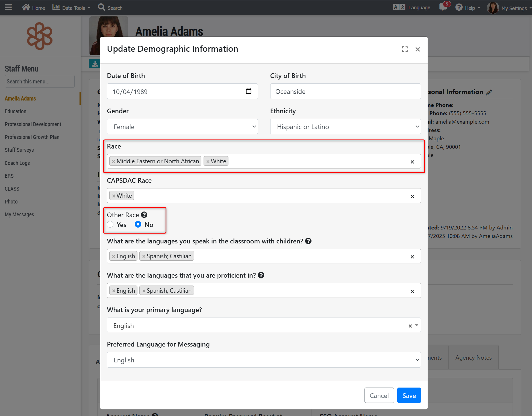The image size is (532, 416).
Task: Open the Data Tools menu
Action: point(71,8)
